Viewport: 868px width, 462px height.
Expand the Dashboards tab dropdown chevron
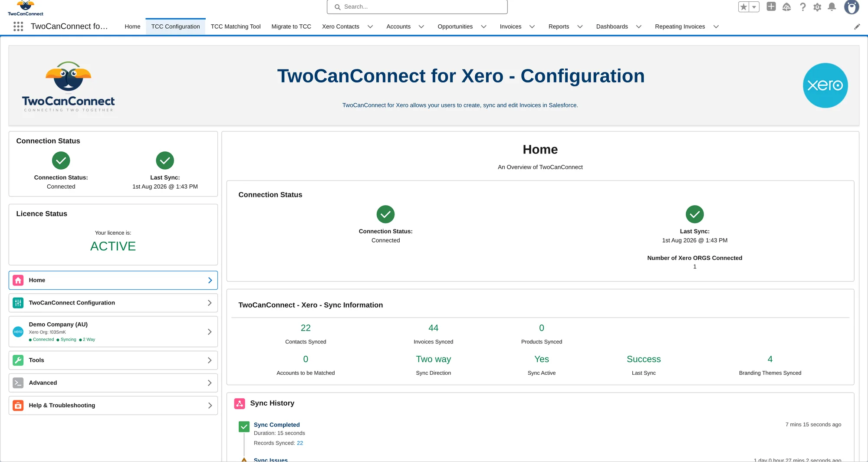click(639, 26)
